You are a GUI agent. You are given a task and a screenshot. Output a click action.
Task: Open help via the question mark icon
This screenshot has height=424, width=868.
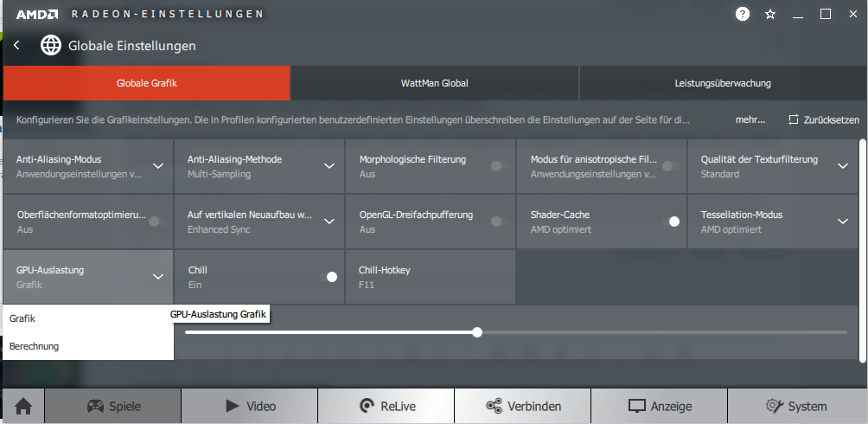[743, 14]
